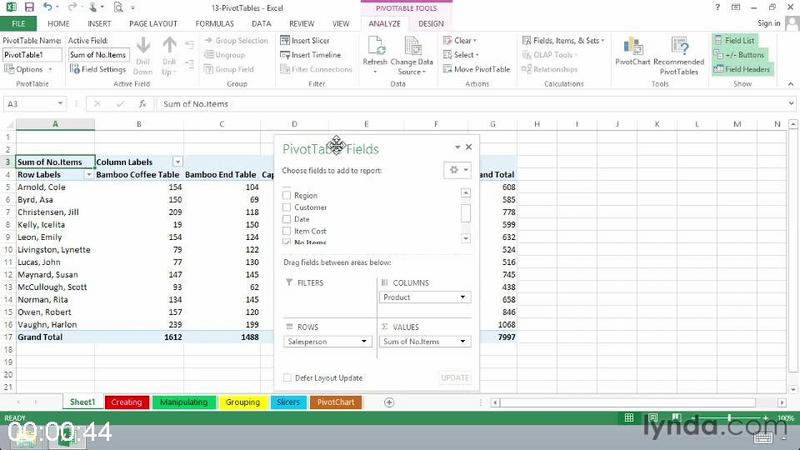Click Move PivotTable action
The height and width of the screenshot is (450, 800).
click(477, 69)
